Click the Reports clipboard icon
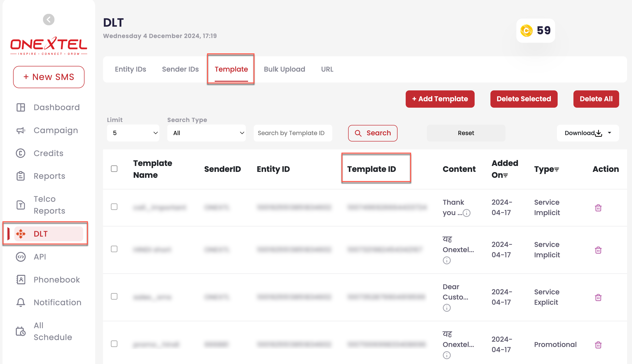This screenshot has width=632, height=364. [x=21, y=176]
